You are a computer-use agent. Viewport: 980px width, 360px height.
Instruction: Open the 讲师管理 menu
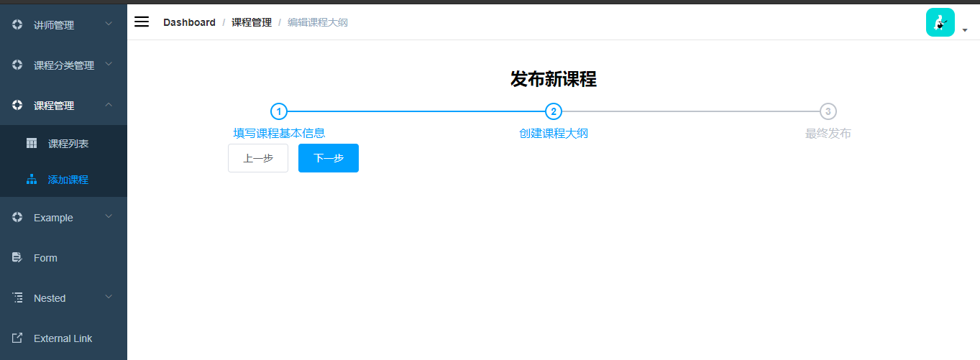pyautogui.click(x=63, y=24)
